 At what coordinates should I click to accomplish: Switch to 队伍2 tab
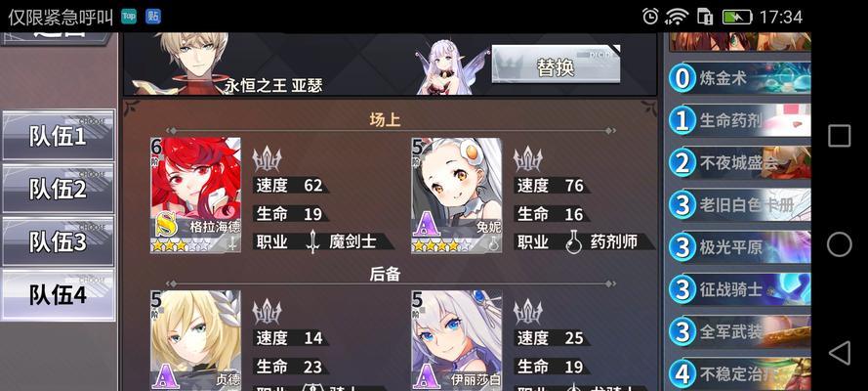tap(59, 189)
